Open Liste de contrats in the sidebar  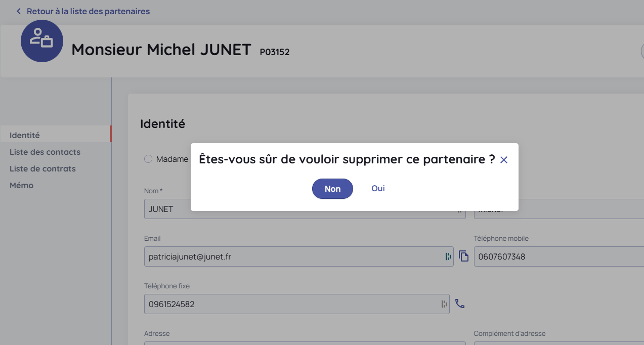42,168
